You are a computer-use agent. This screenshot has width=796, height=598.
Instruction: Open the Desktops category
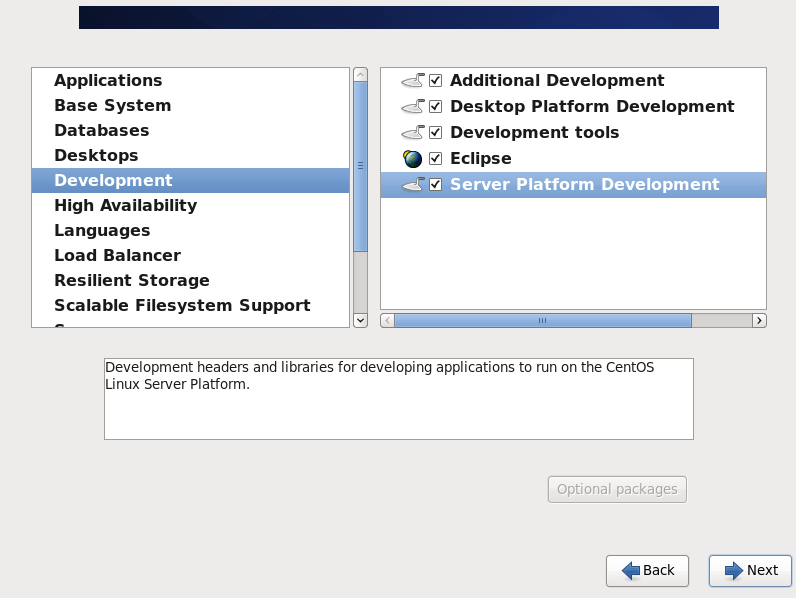point(96,156)
